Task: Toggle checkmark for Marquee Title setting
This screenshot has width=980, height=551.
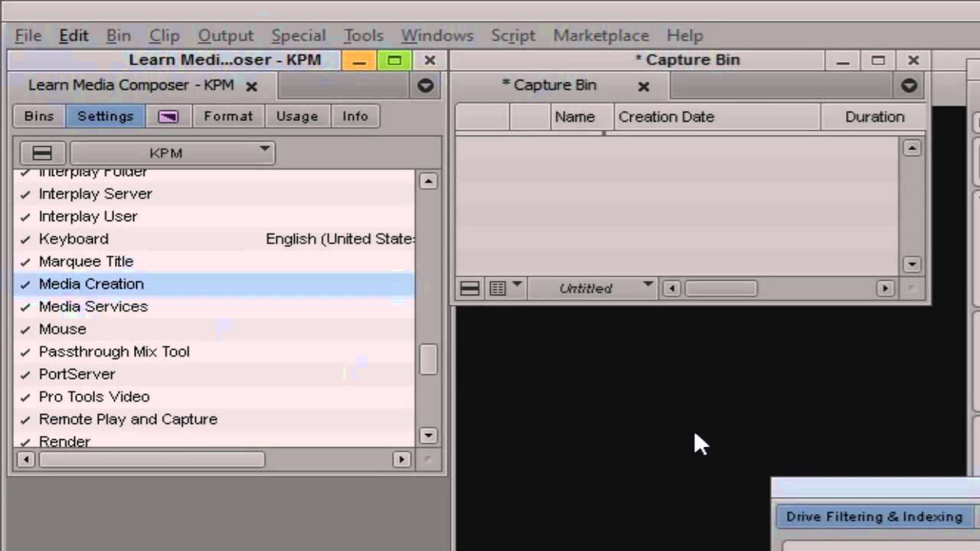Action: [x=25, y=262]
